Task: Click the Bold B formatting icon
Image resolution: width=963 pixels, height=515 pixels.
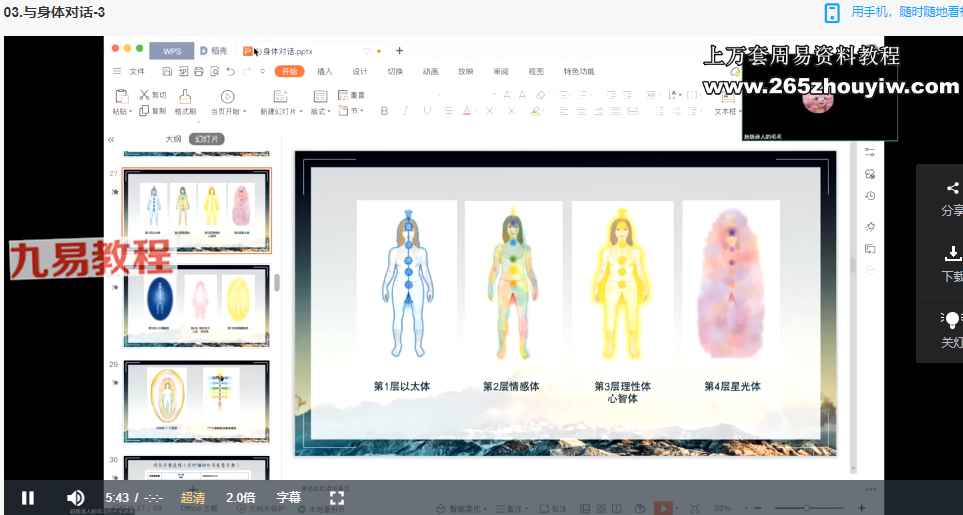Action: point(384,111)
